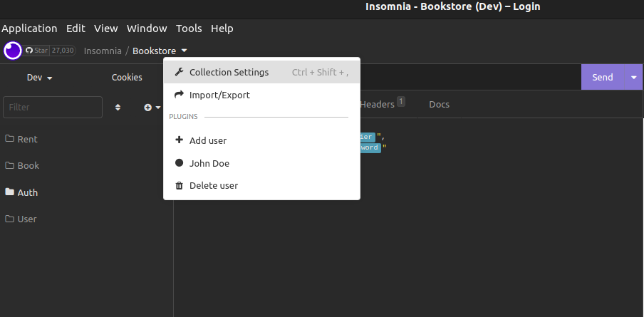Click the trash icon beside Delete user

click(x=179, y=186)
